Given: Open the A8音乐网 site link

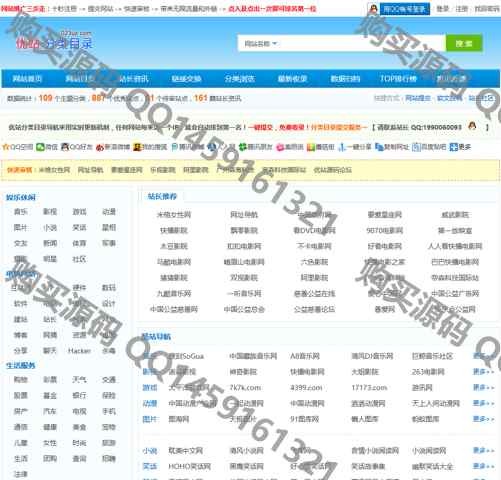Looking at the screenshot, I should click(x=305, y=356).
